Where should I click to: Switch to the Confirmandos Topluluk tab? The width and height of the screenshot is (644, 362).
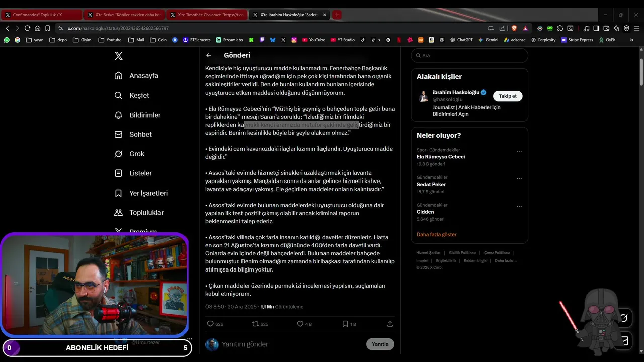pos(41,15)
